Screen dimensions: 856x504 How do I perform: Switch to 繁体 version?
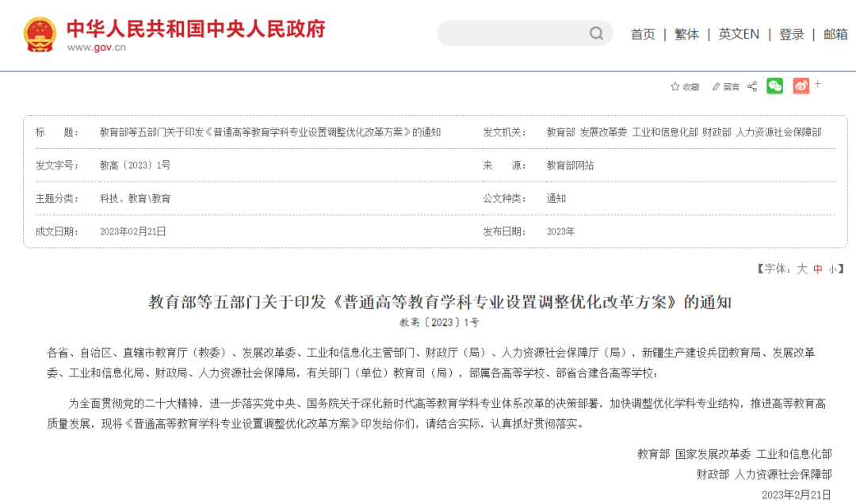coord(686,34)
